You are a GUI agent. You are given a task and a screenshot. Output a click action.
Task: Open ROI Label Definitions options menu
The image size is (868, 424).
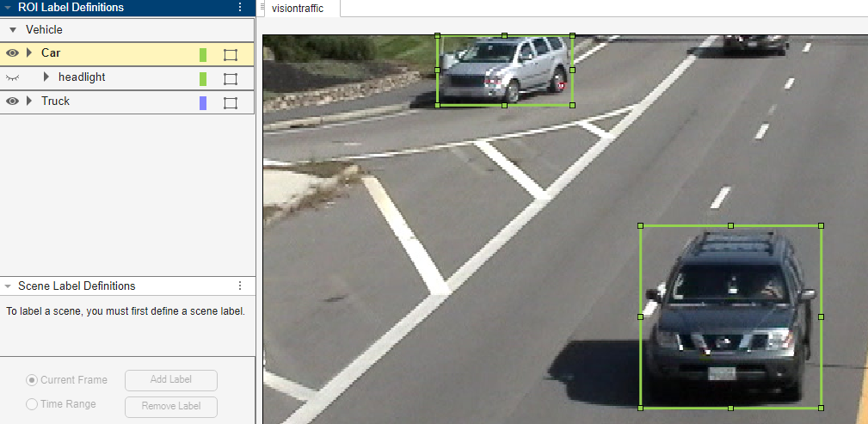[240, 7]
